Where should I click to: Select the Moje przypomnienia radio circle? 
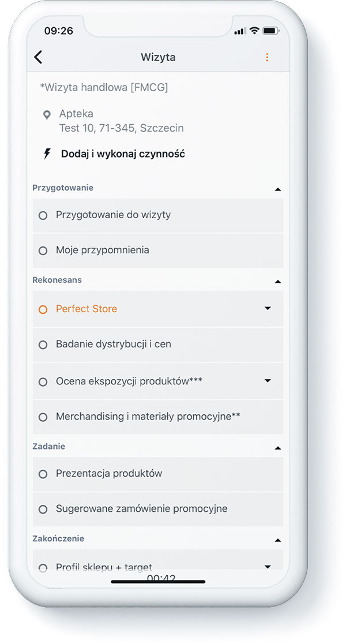tap(43, 250)
